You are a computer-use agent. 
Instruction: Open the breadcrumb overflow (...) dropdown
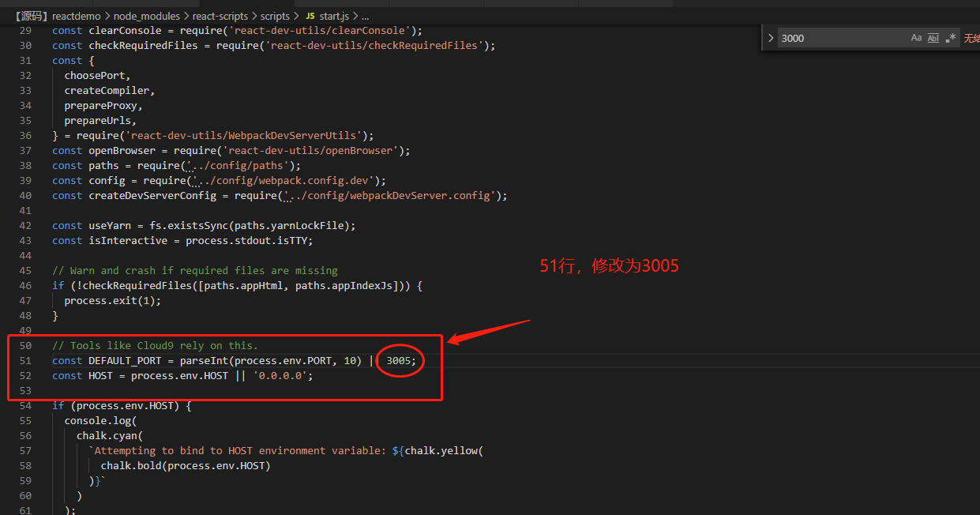coord(365,15)
